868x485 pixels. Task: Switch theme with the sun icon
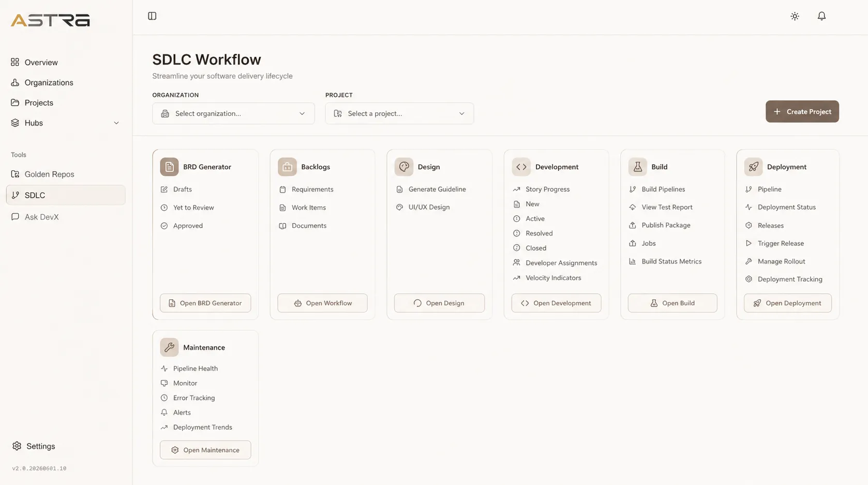tap(795, 16)
